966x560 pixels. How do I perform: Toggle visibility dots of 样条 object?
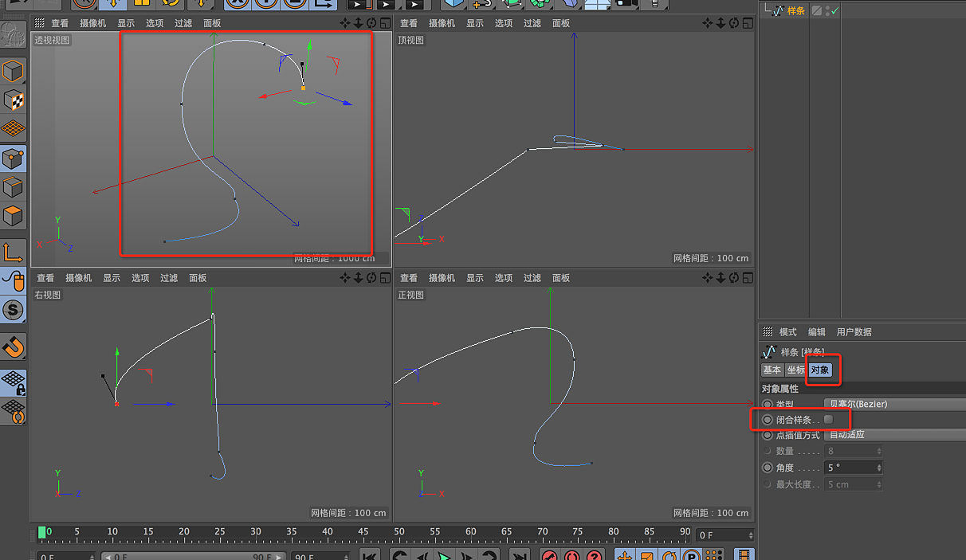(x=827, y=11)
